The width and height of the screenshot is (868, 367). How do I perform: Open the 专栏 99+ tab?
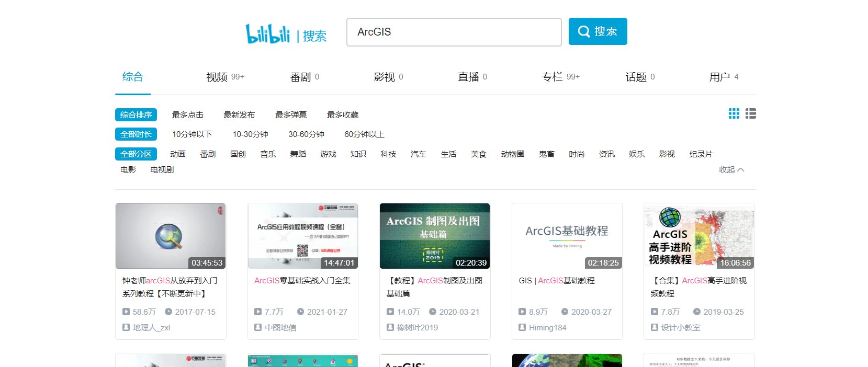coord(560,77)
